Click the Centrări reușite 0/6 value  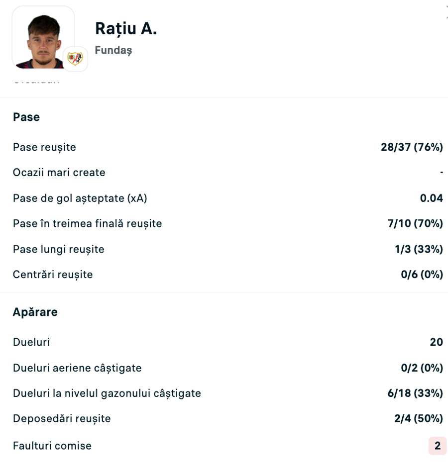click(x=422, y=275)
